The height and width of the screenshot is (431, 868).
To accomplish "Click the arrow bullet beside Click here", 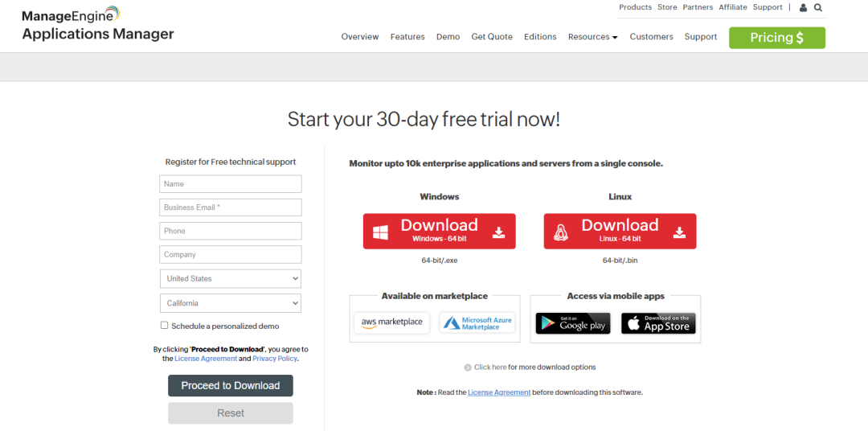I will pyautogui.click(x=468, y=367).
